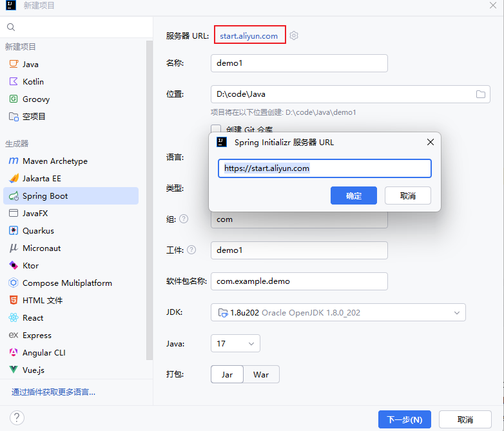The width and height of the screenshot is (504, 431).
Task: Select the Compose Multiplatform generator
Action: (71, 283)
